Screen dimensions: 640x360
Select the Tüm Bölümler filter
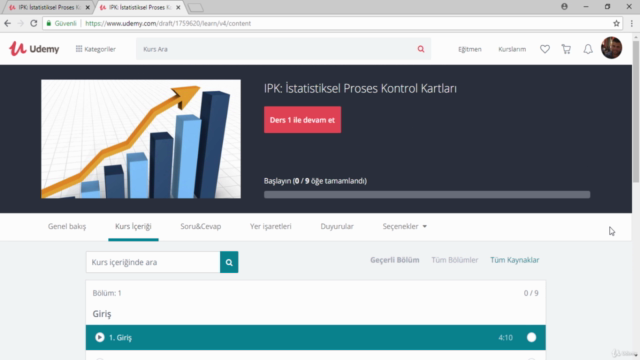(455, 260)
